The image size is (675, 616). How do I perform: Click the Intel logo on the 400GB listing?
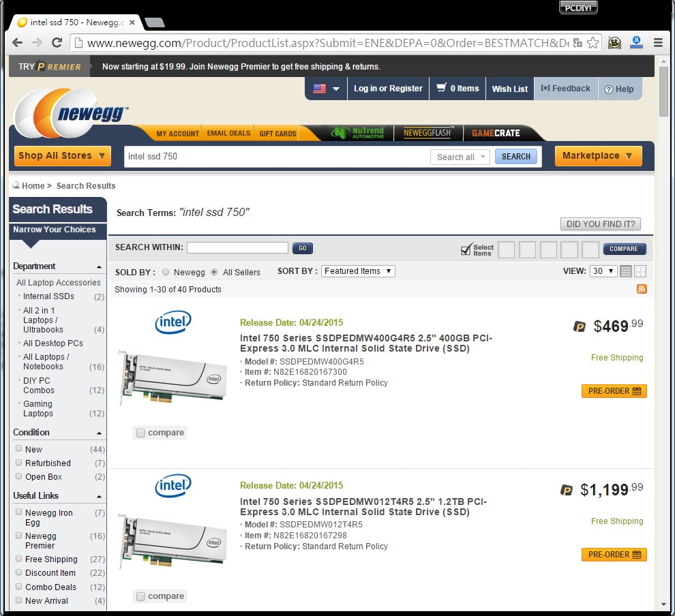173,322
